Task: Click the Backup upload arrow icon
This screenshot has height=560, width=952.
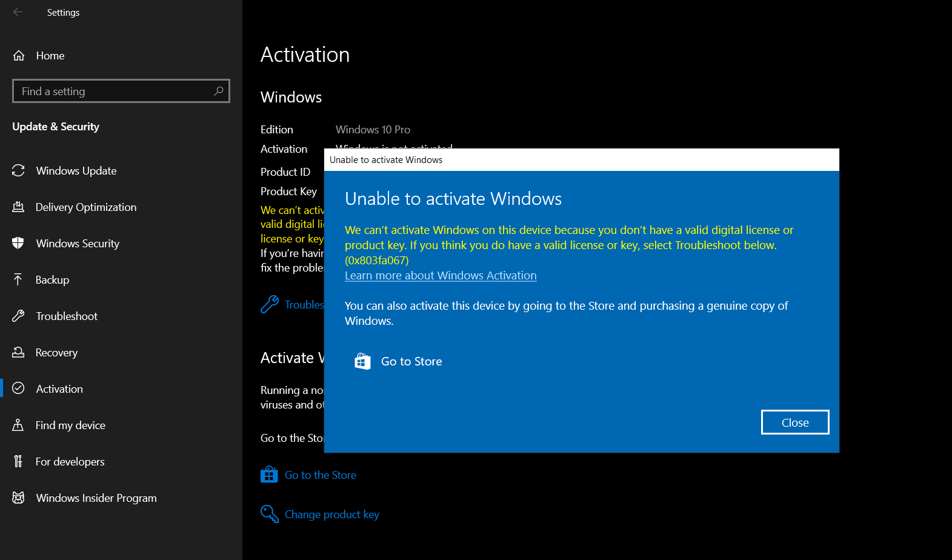Action: [x=18, y=279]
